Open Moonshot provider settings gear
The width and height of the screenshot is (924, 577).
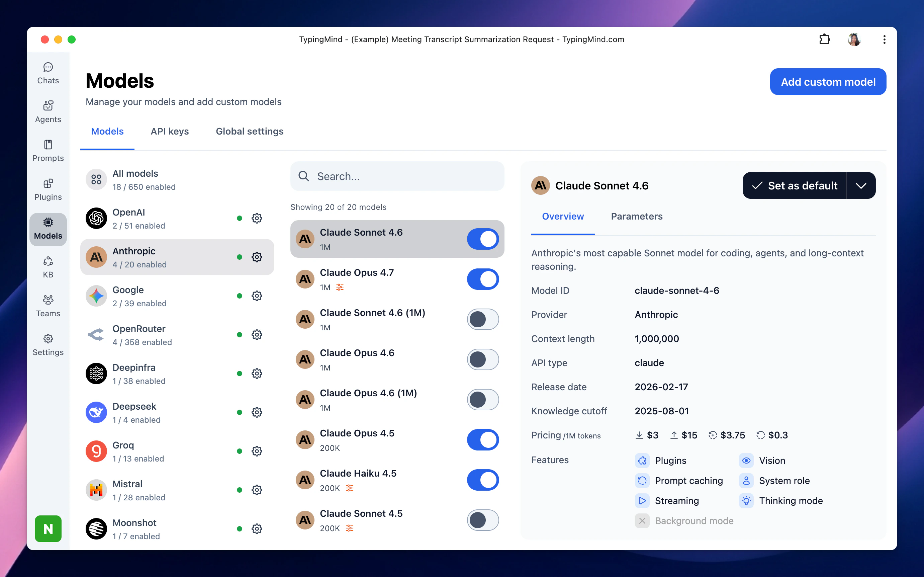pyautogui.click(x=257, y=529)
